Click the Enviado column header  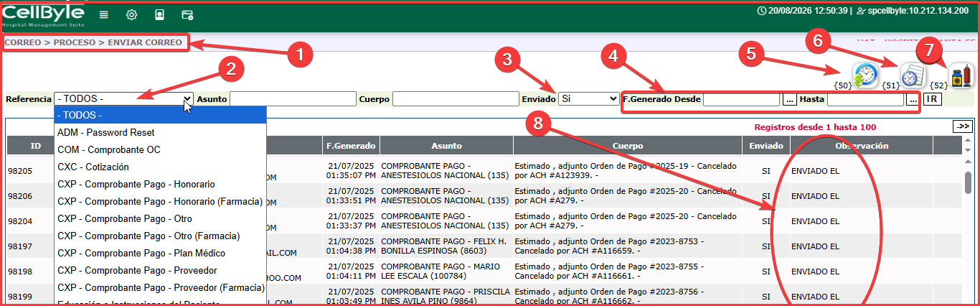[x=765, y=146]
